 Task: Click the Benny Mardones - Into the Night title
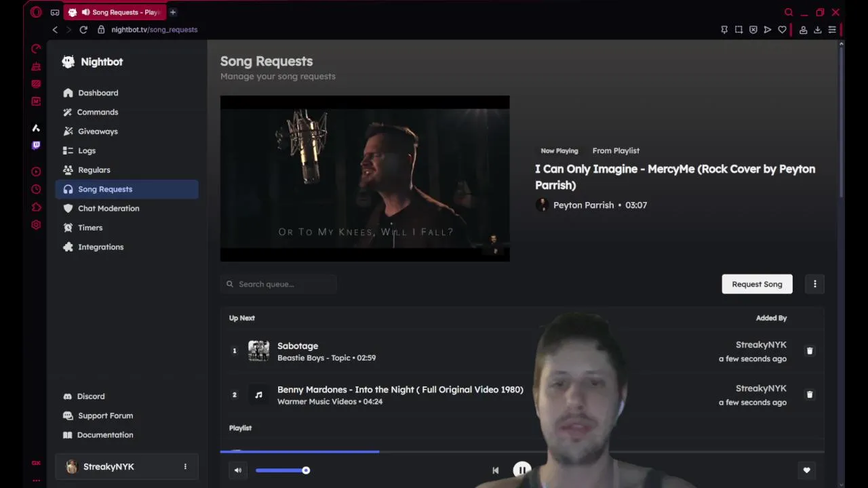400,390
